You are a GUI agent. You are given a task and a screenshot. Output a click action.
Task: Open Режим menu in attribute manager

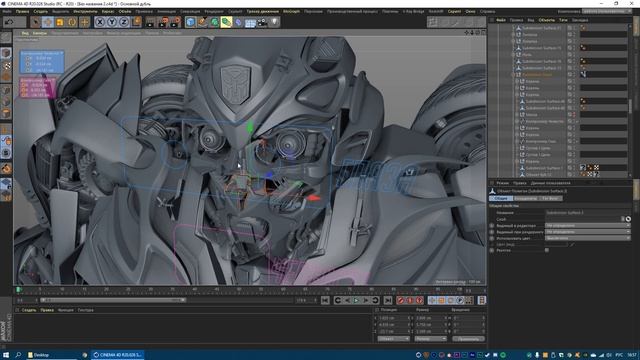click(502, 183)
